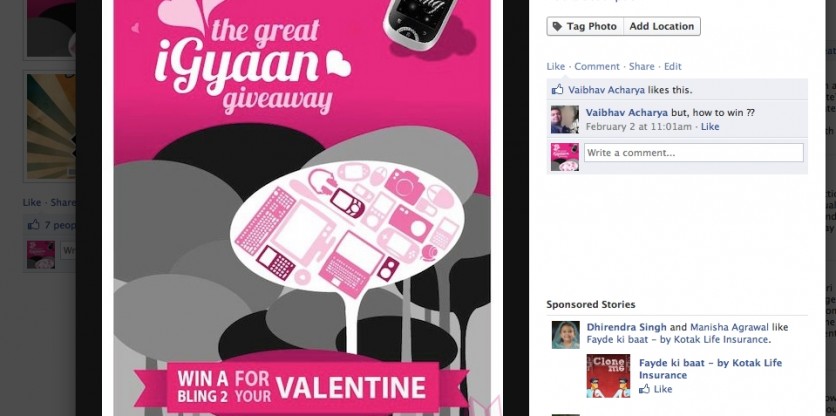This screenshot has width=836, height=416.
Task: Focus the Write a comment field
Action: pos(694,153)
